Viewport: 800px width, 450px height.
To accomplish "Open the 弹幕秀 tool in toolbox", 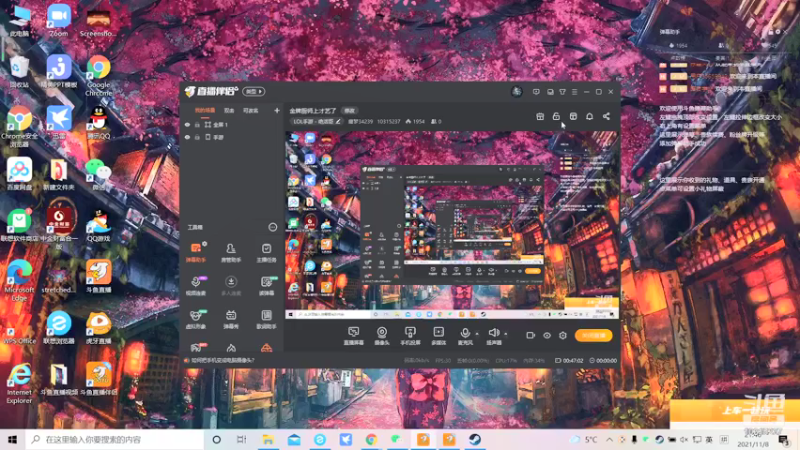I will pyautogui.click(x=231, y=319).
